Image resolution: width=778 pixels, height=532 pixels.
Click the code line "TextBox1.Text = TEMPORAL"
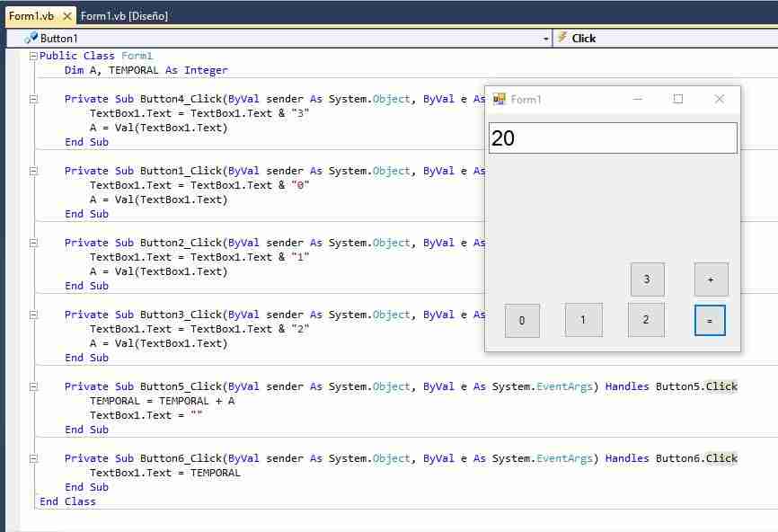(x=164, y=473)
